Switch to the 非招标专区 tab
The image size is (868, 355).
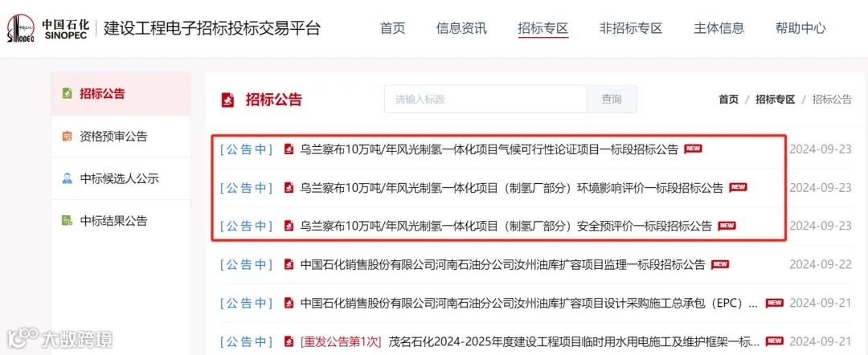coord(631,28)
